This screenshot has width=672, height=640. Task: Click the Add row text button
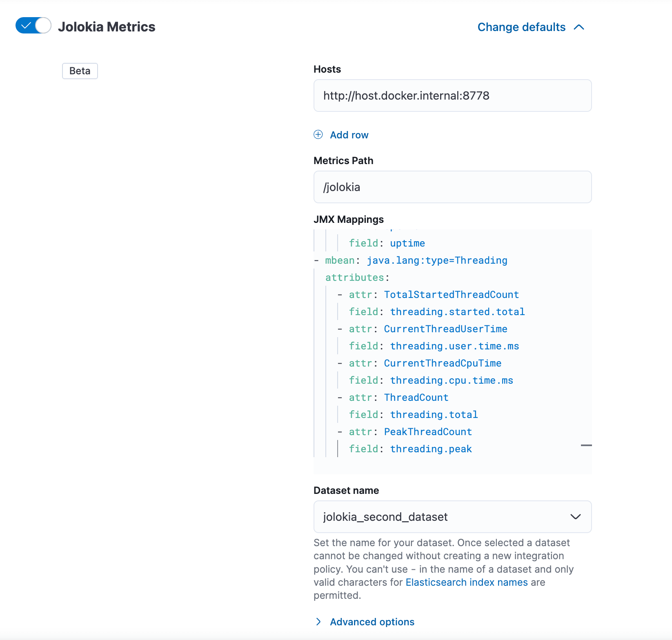pos(349,135)
